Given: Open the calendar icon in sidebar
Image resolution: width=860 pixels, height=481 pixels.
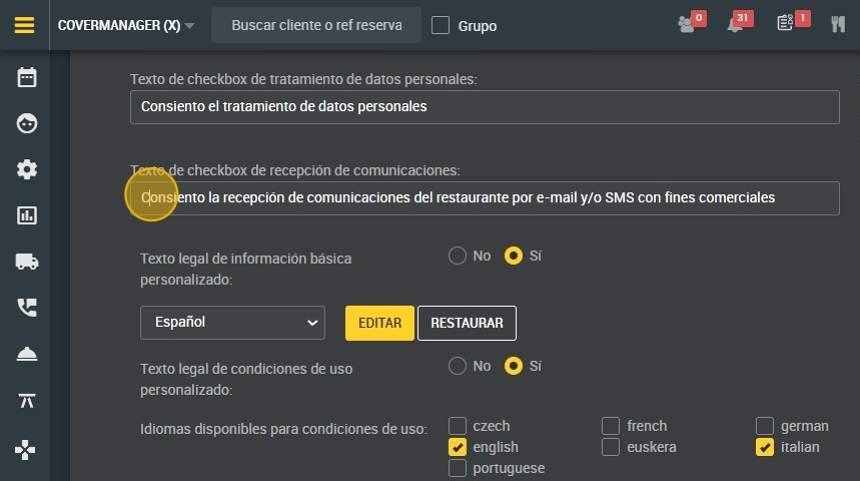Looking at the screenshot, I should click(27, 77).
